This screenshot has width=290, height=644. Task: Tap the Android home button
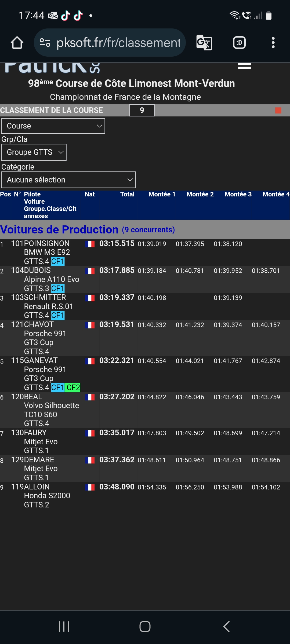click(x=145, y=627)
